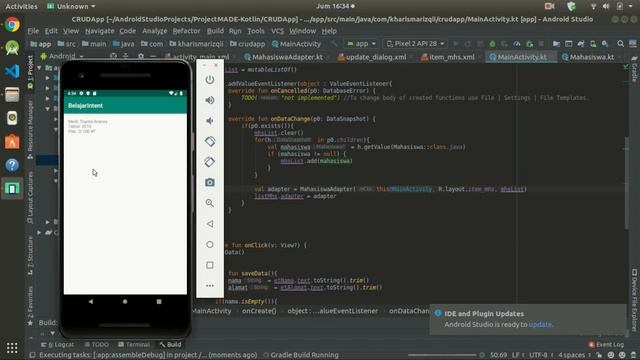The height and width of the screenshot is (360, 640).
Task: Rotate the emulator right
Action: (210, 162)
